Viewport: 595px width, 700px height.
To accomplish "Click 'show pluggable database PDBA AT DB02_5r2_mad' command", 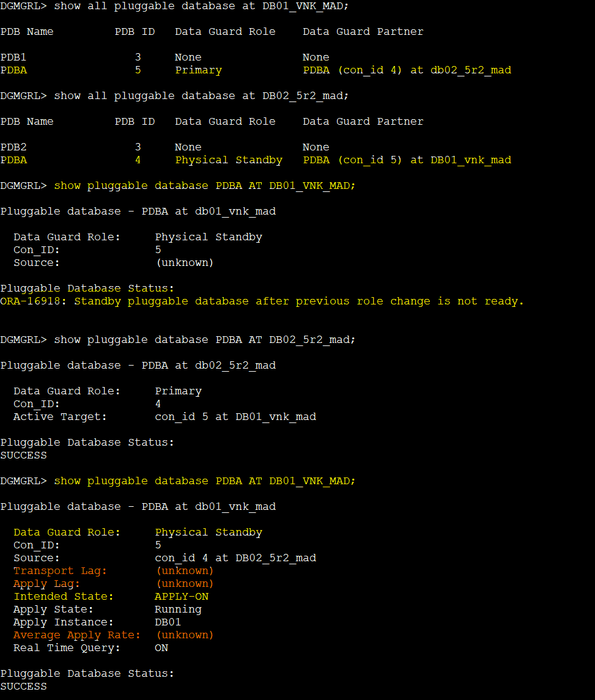I will click(x=205, y=340).
